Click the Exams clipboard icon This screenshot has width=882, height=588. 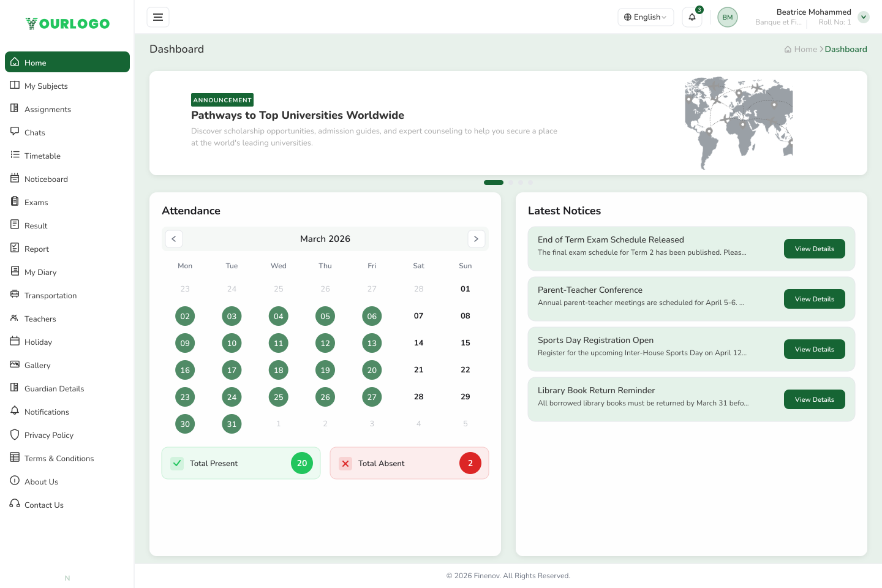pos(15,202)
